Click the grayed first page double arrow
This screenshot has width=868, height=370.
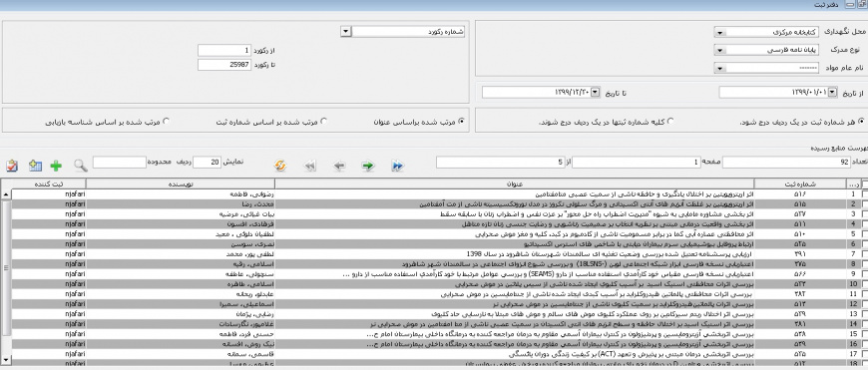click(x=310, y=166)
